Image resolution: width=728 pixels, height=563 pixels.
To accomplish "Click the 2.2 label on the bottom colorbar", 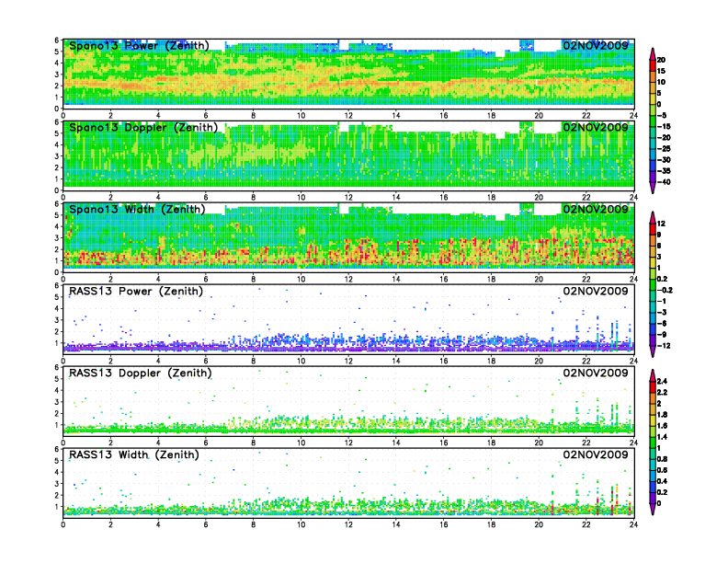I will pyautogui.click(x=662, y=392).
